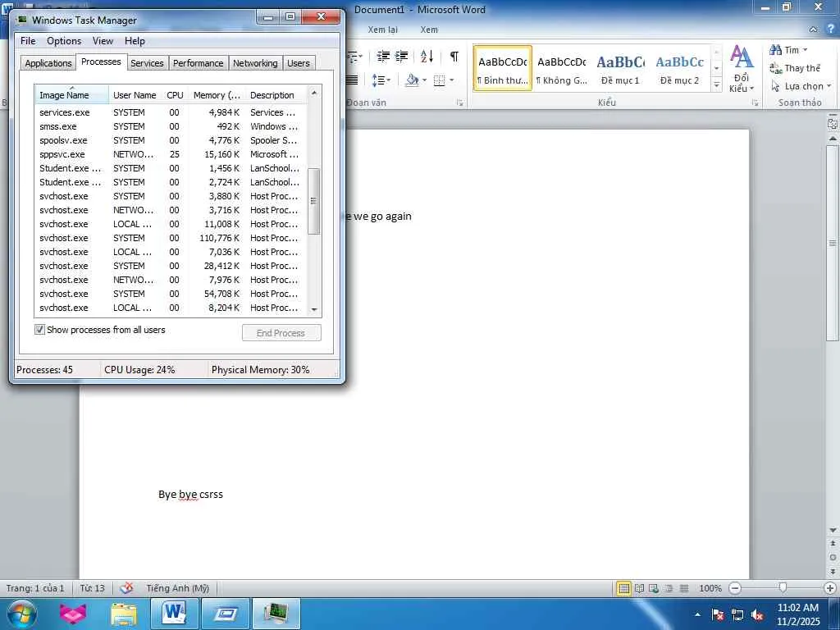This screenshot has width=840, height=630.
Task: Select the spoolsv.exe process row
Action: pyautogui.click(x=171, y=140)
